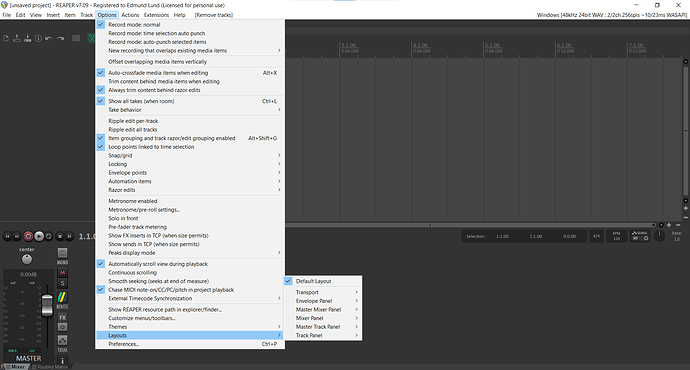Image resolution: width=690 pixels, height=370 pixels.
Task: Expand the Locking submenu
Action: point(190,164)
